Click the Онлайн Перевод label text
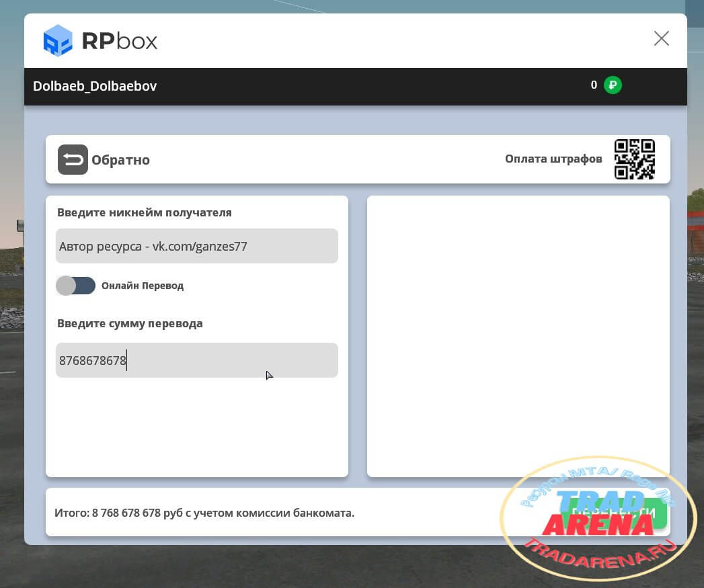The width and height of the screenshot is (704, 588). point(143,286)
